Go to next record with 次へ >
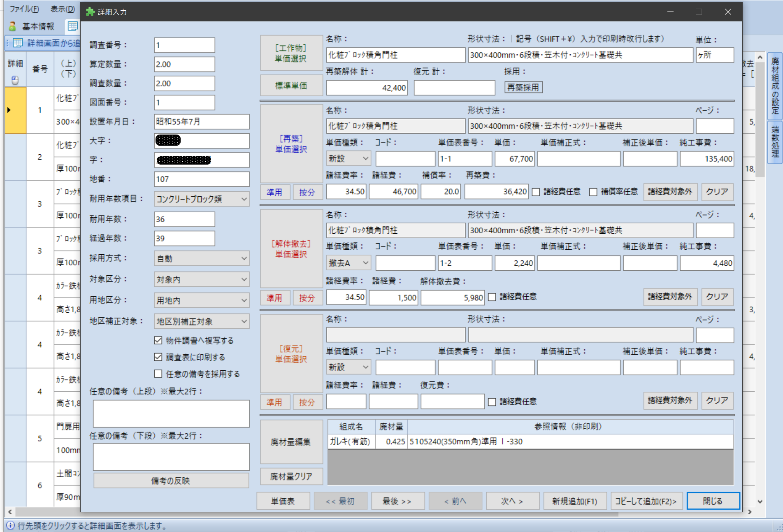Image resolution: width=783 pixels, height=532 pixels. tap(512, 501)
